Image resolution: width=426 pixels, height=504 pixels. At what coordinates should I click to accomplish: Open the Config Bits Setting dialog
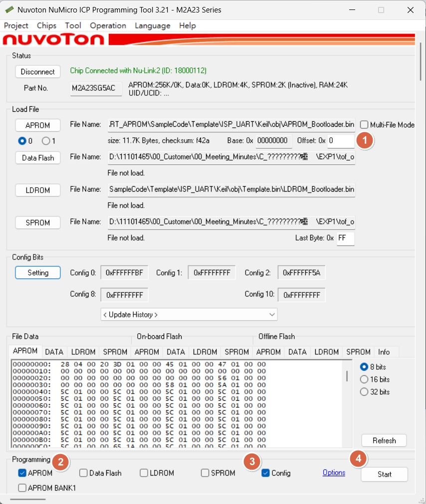tap(38, 272)
